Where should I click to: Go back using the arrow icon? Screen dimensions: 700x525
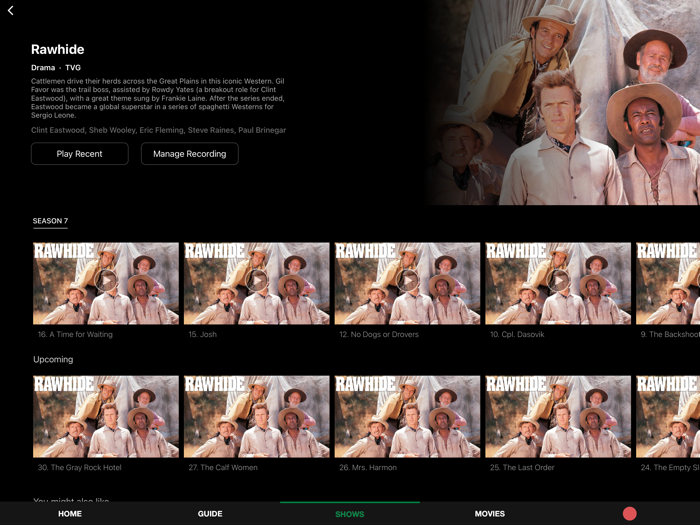(x=11, y=10)
